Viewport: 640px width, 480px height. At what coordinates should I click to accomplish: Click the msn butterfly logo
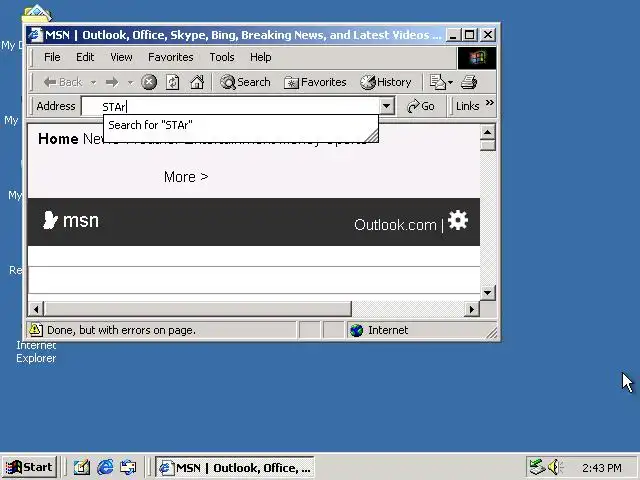coord(71,220)
